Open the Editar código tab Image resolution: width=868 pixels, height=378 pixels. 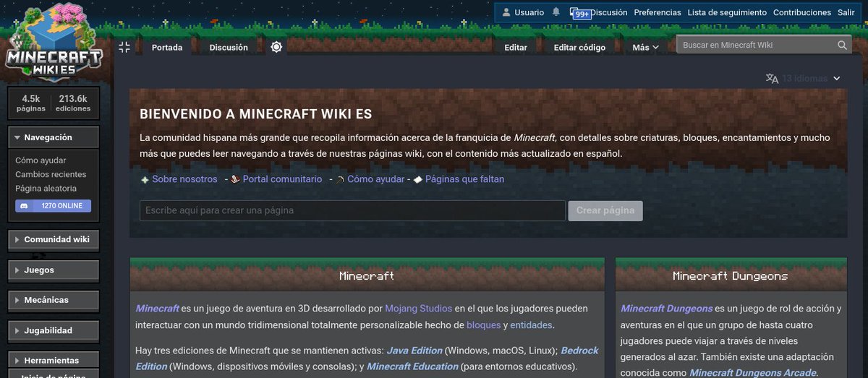579,47
